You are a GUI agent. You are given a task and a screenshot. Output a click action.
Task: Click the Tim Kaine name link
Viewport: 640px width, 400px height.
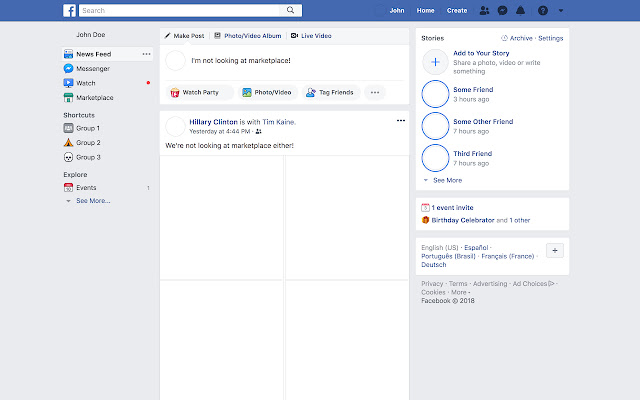279,122
